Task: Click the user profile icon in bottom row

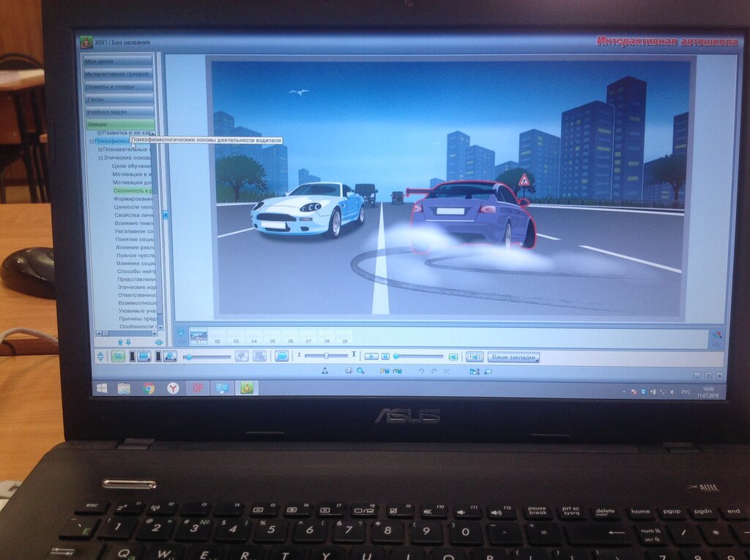Action: pyautogui.click(x=324, y=371)
